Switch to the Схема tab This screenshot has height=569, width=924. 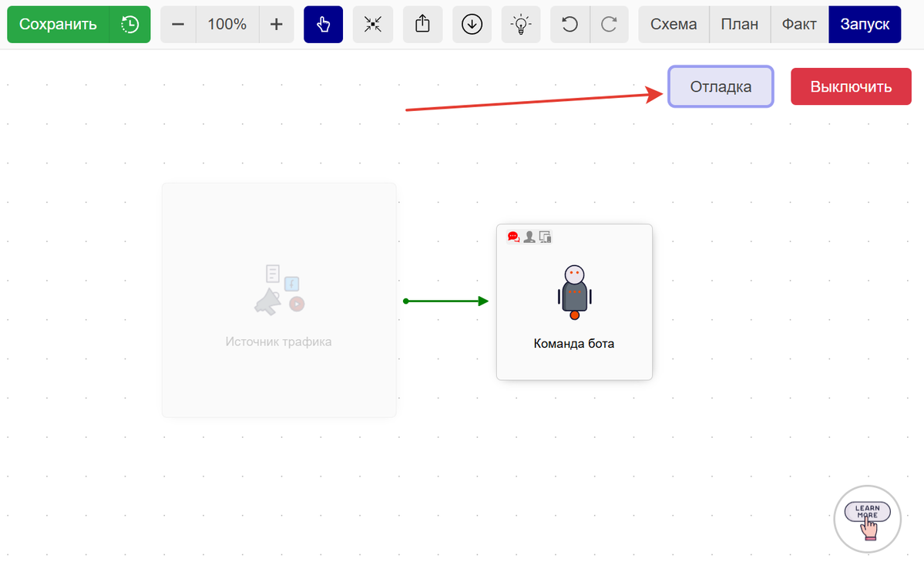pos(674,24)
